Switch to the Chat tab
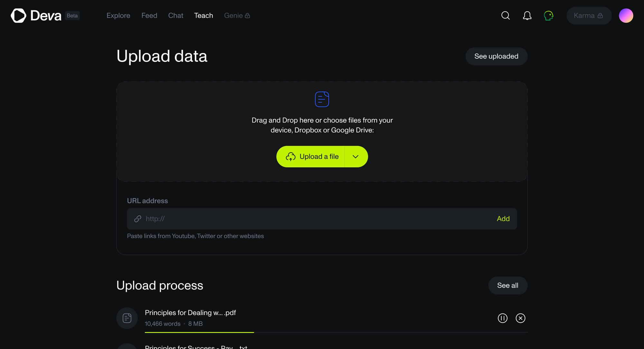Image resolution: width=644 pixels, height=349 pixels. click(175, 15)
